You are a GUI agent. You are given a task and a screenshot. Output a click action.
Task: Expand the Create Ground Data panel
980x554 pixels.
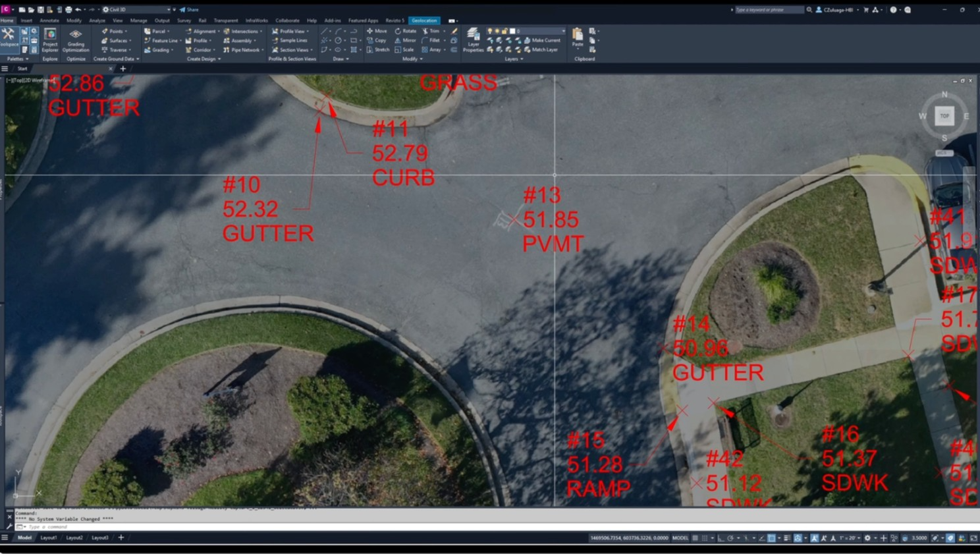pyautogui.click(x=116, y=59)
